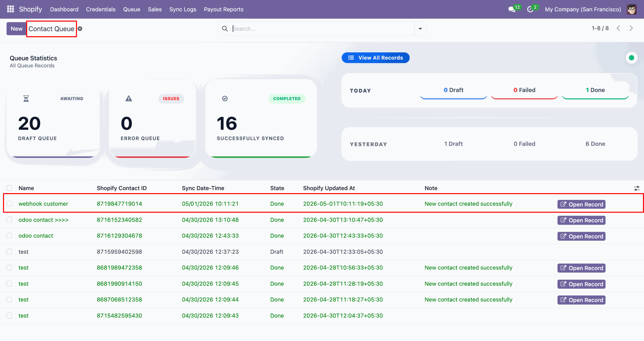Open Record for contact 8687068512358
The width and height of the screenshot is (644, 341).
(x=581, y=300)
